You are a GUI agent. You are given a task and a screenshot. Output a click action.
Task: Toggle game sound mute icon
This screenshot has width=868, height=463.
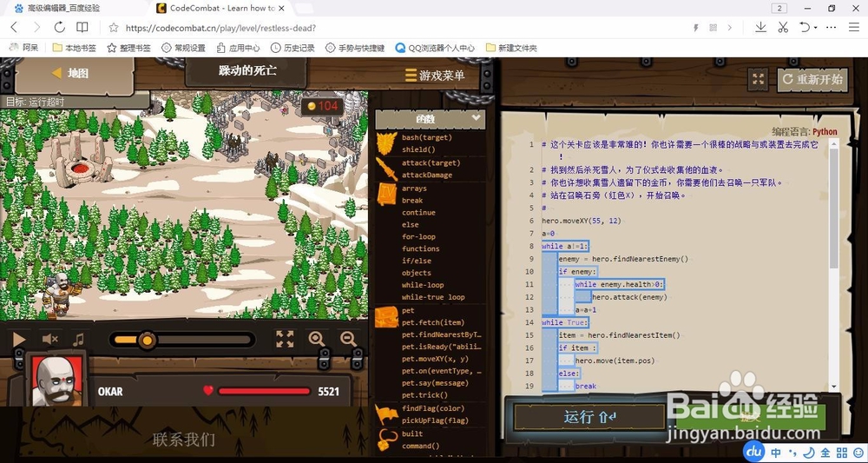click(x=49, y=339)
